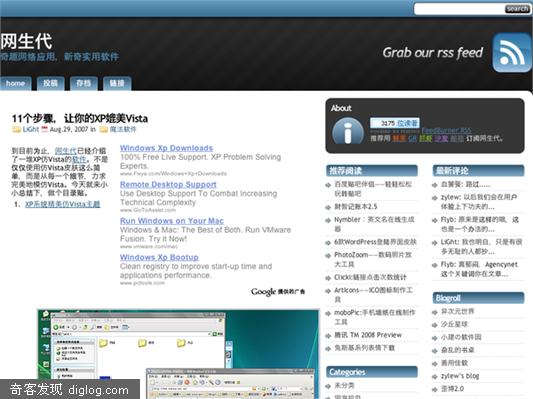The height and width of the screenshot is (399, 533).
Task: Open the Windows Xp Bootup ad
Action: (x=159, y=257)
